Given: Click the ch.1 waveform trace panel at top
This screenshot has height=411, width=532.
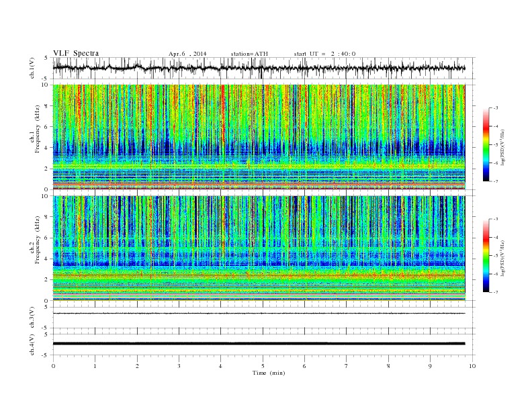Looking at the screenshot, I should coord(264,68).
